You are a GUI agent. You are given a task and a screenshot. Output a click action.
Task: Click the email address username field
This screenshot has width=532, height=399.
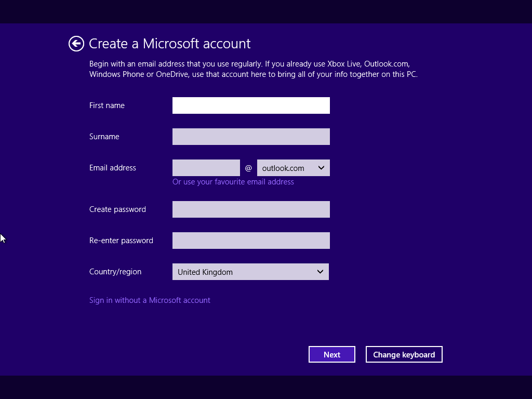206,168
